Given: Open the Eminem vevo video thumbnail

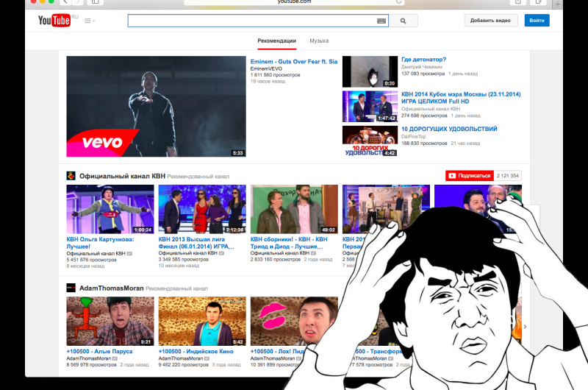Looking at the screenshot, I should (157, 106).
